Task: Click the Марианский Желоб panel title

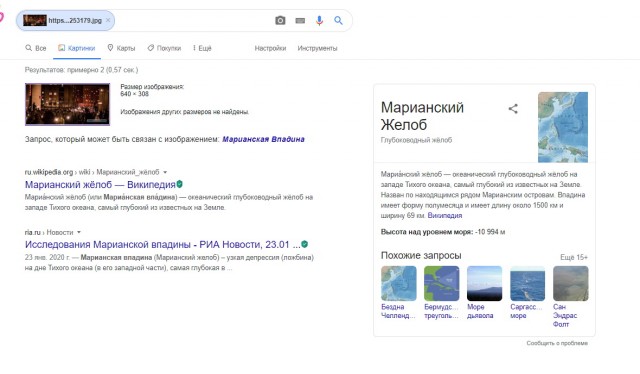Action: point(422,116)
